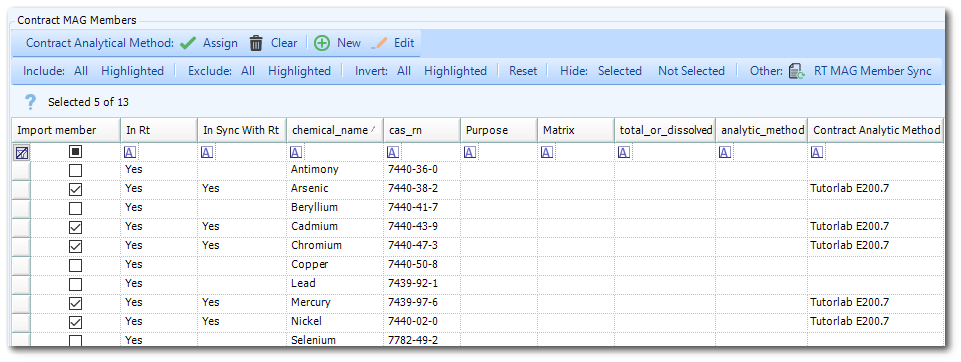Select the Arsenic chemical name cell

pyautogui.click(x=335, y=188)
